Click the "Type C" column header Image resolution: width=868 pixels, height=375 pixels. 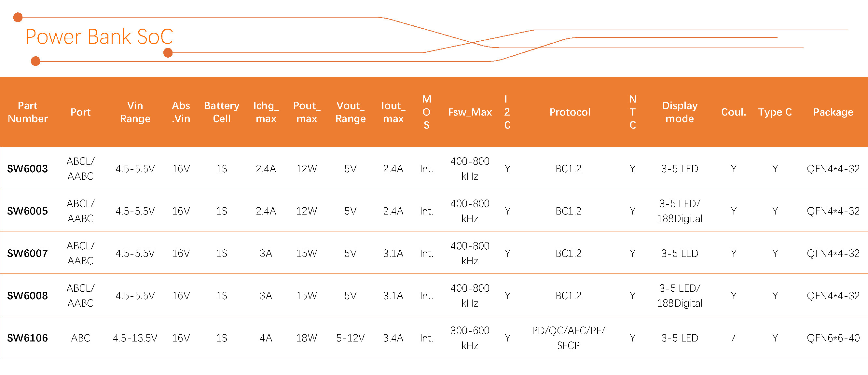point(775,112)
